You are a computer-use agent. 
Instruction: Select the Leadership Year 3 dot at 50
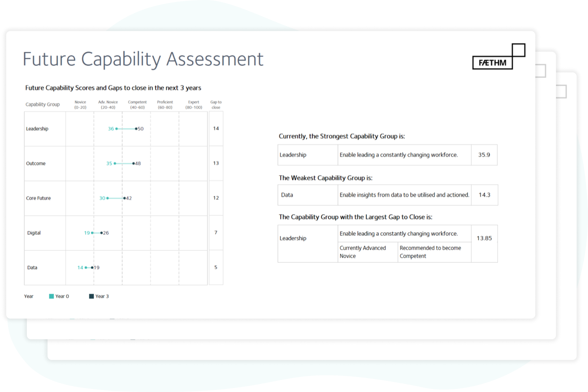(136, 129)
